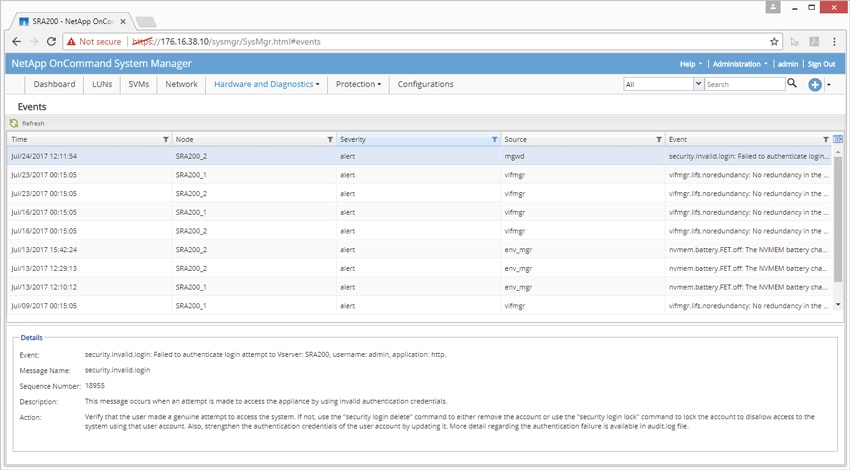The image size is (850, 470).
Task: Bookmark this page with the star icon
Action: click(x=774, y=42)
